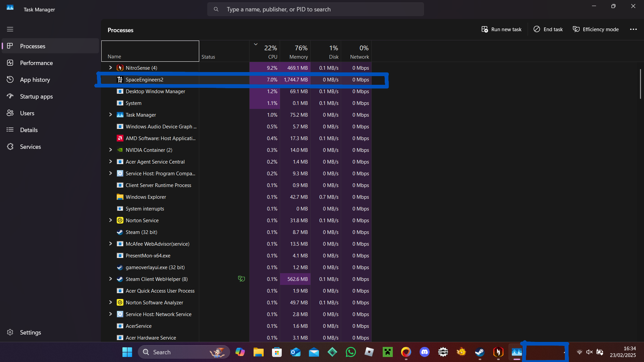This screenshot has width=644, height=362.
Task: Click the Minecraft icon on taskbar
Action: point(388,352)
